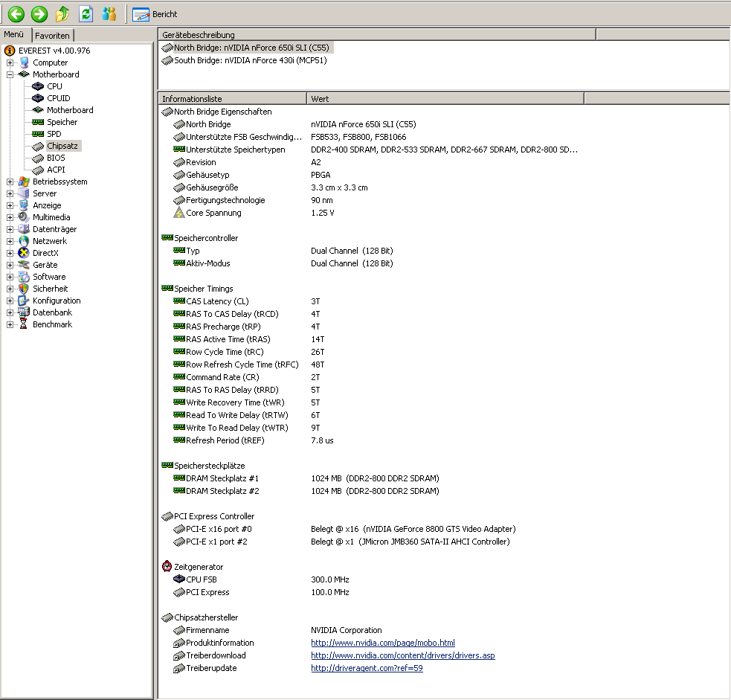Image resolution: width=731 pixels, height=700 pixels.
Task: Click the Sicherheit shield icon
Action: pyautogui.click(x=24, y=289)
